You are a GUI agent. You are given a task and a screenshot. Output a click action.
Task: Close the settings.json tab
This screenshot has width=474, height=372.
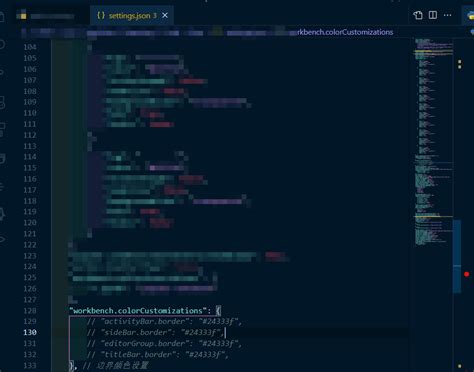click(x=165, y=15)
